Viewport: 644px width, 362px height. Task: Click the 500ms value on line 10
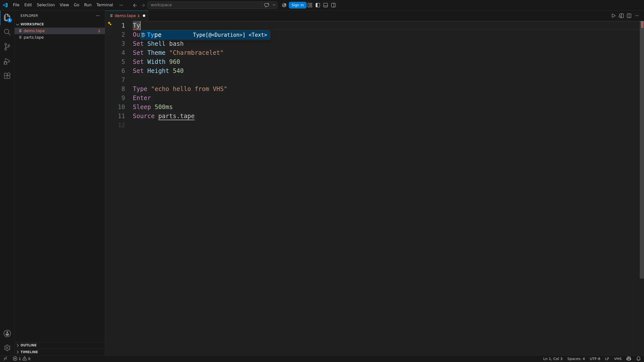(164, 107)
